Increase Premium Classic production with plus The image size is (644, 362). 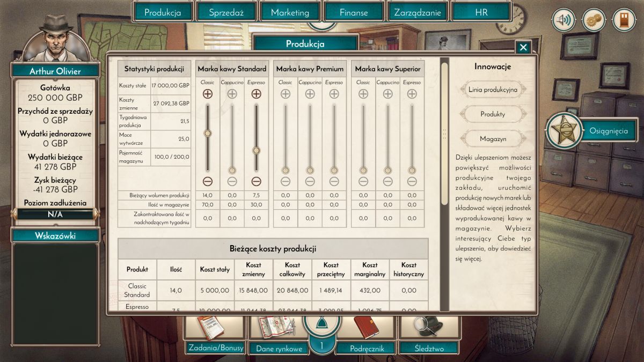pyautogui.click(x=286, y=94)
